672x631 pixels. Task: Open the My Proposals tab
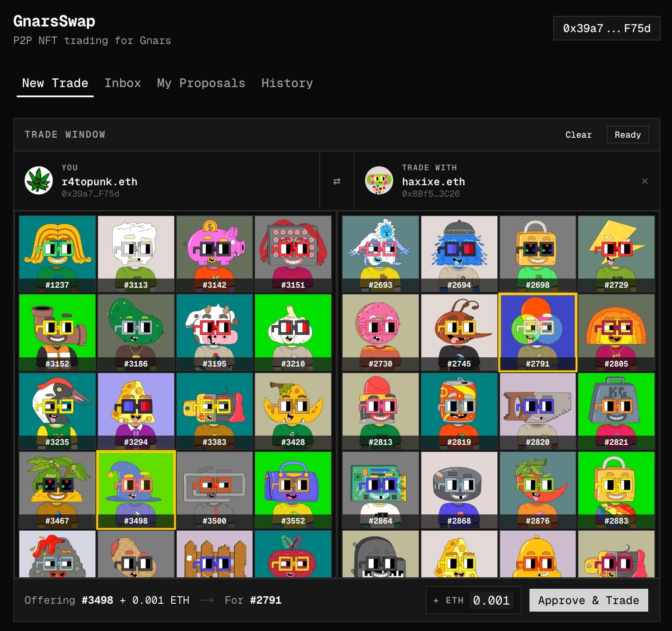click(201, 83)
